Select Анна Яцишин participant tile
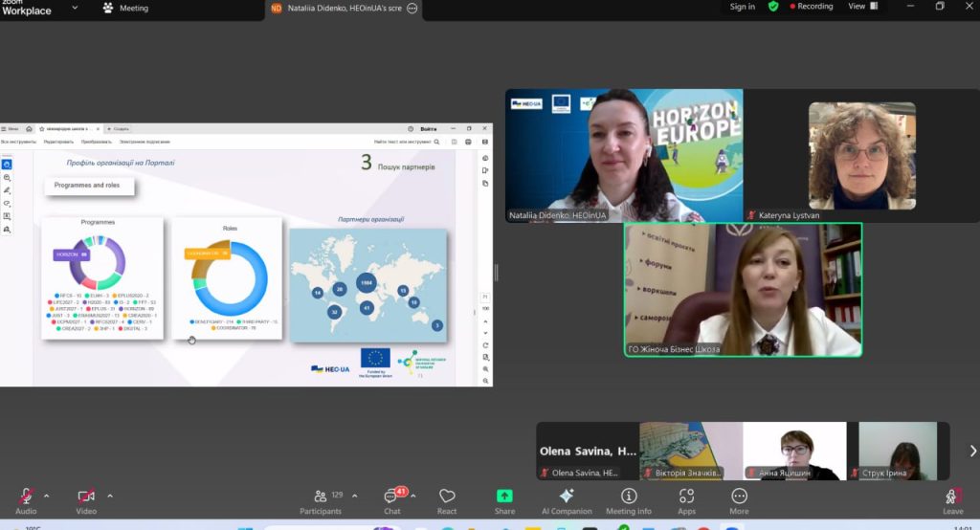Screen dimensions: 980x530 (x=795, y=452)
